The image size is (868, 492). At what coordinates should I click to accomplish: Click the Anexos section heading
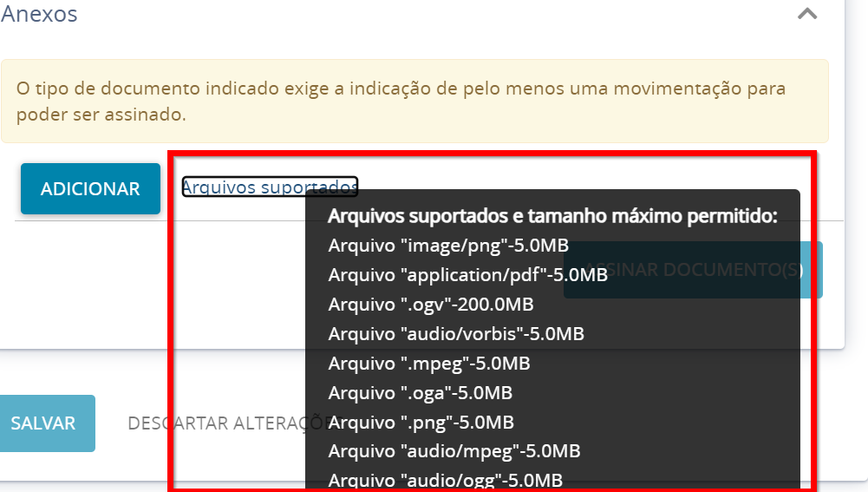pyautogui.click(x=40, y=14)
